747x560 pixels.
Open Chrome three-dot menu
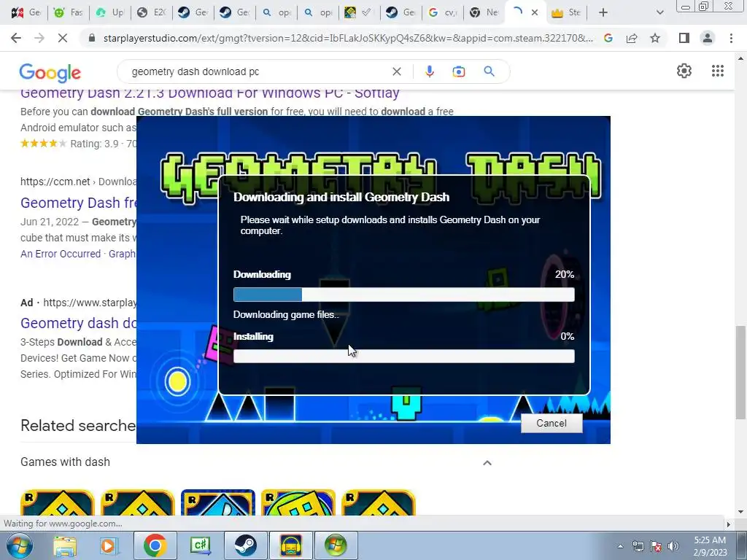coord(731,38)
